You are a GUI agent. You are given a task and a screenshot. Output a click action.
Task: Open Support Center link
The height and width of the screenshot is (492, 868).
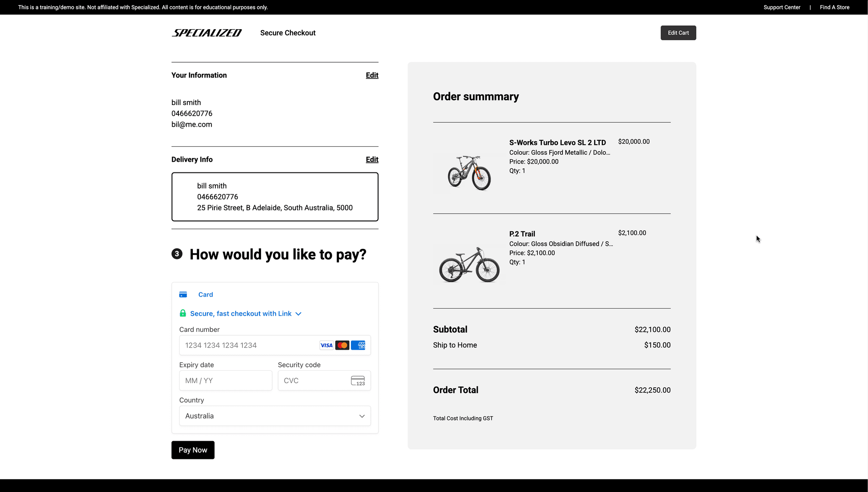[x=782, y=7]
